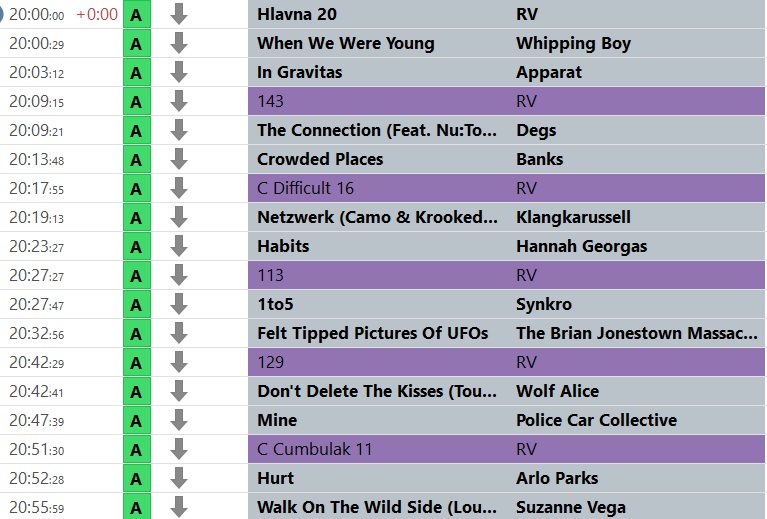
Task: Click the down arrow on the Hurt row
Action: [x=179, y=478]
